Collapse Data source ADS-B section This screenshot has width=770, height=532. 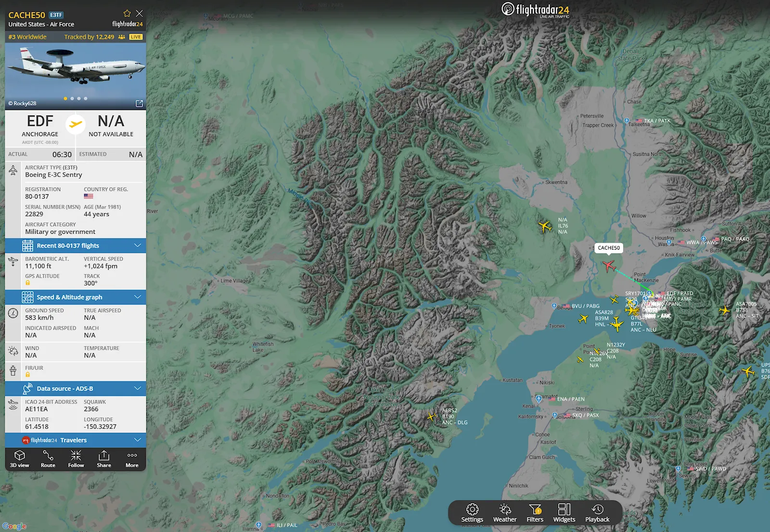76,389
